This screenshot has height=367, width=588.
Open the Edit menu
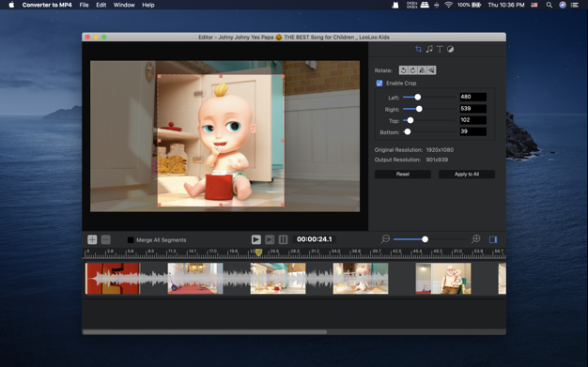pos(101,5)
